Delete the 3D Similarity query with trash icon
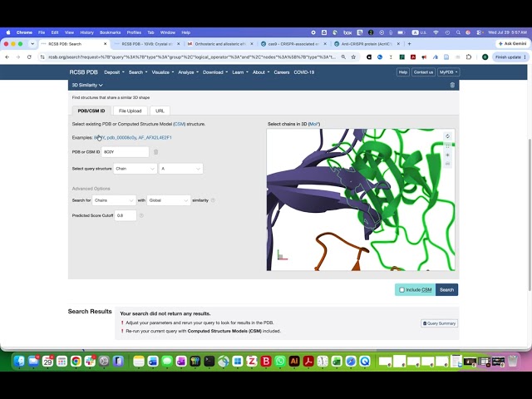This screenshot has width=532, height=399. point(452,85)
